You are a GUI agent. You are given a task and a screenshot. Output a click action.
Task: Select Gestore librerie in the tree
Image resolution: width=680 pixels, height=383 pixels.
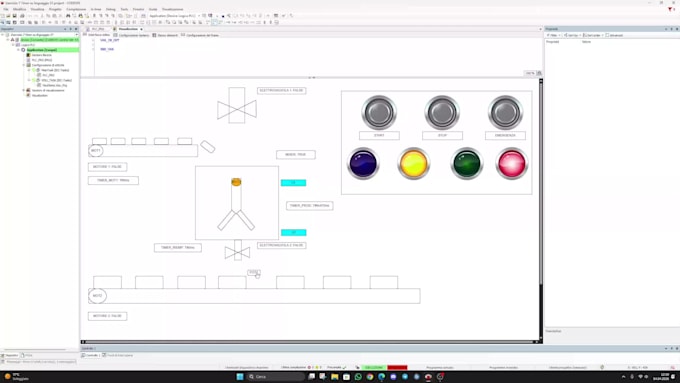42,55
